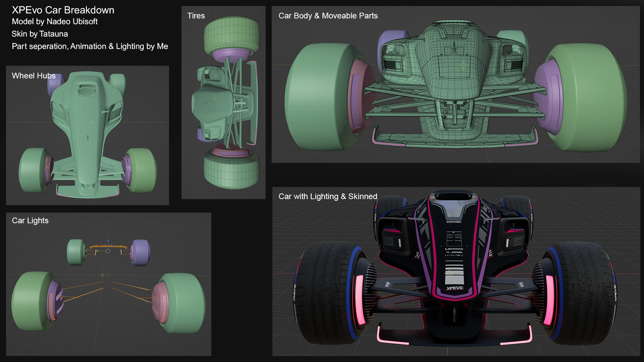Click the XPEVO logo on car nose
This screenshot has width=644, height=362.
click(x=454, y=288)
